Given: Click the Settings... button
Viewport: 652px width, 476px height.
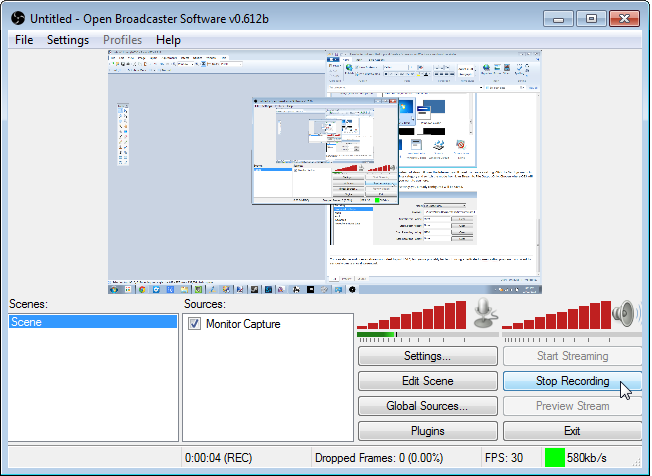Looking at the screenshot, I should point(427,356).
